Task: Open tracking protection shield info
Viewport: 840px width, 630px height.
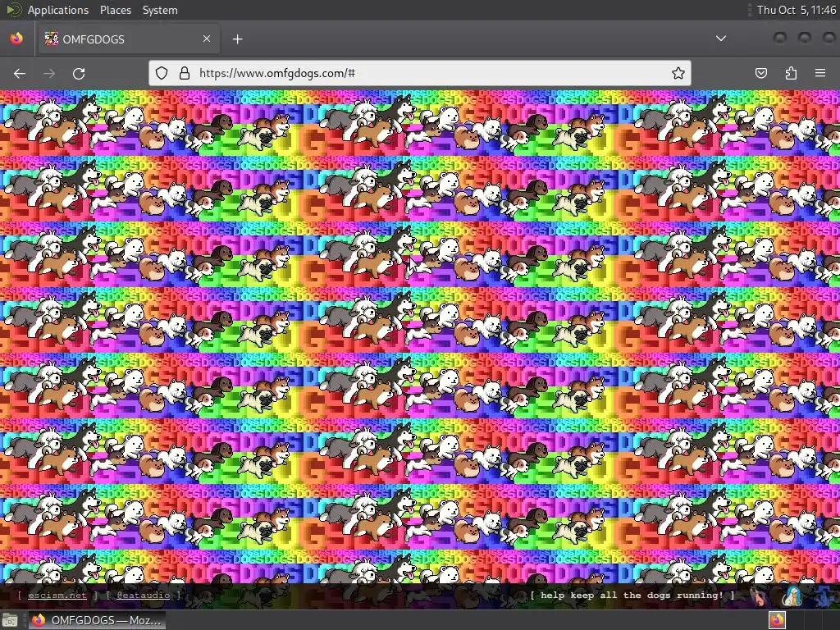Action: [x=162, y=73]
